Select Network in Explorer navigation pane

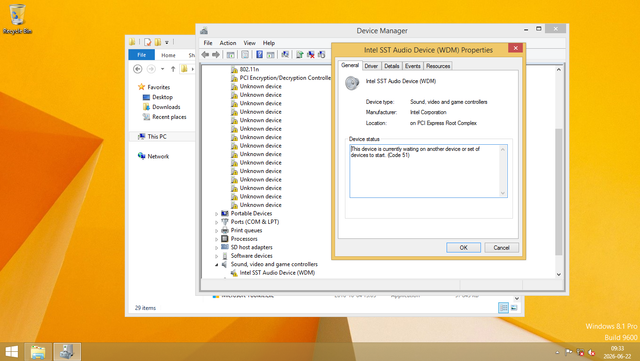[x=158, y=156]
